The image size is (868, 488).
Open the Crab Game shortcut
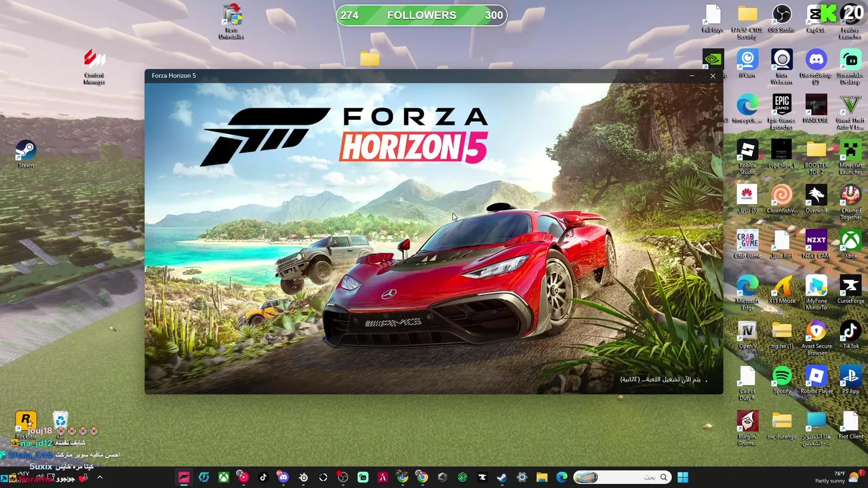(747, 245)
